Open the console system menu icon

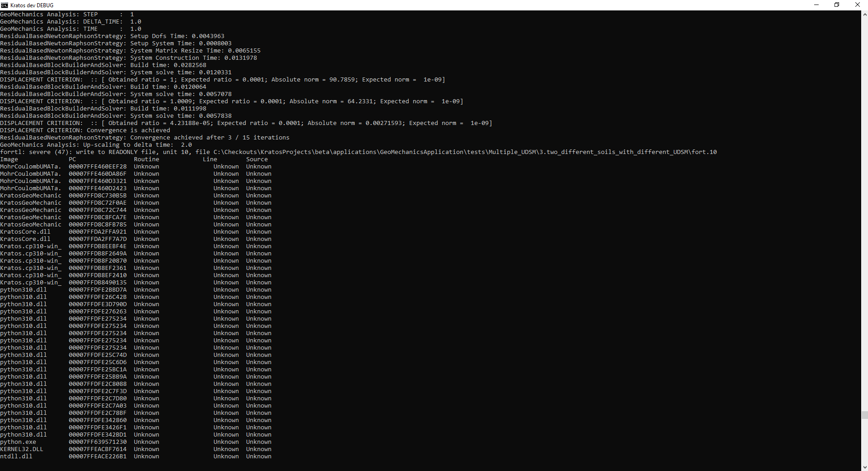point(5,5)
